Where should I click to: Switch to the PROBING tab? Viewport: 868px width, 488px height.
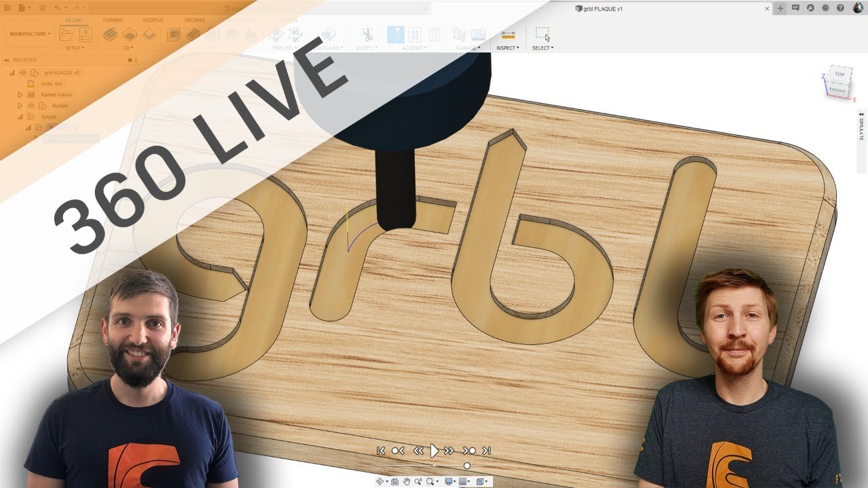(195, 20)
